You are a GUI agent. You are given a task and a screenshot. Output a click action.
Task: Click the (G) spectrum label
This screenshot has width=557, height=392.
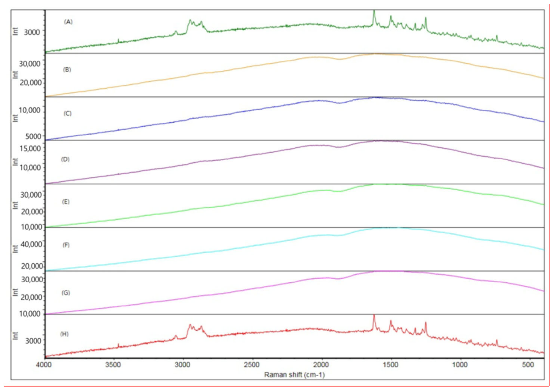pyautogui.click(x=66, y=293)
